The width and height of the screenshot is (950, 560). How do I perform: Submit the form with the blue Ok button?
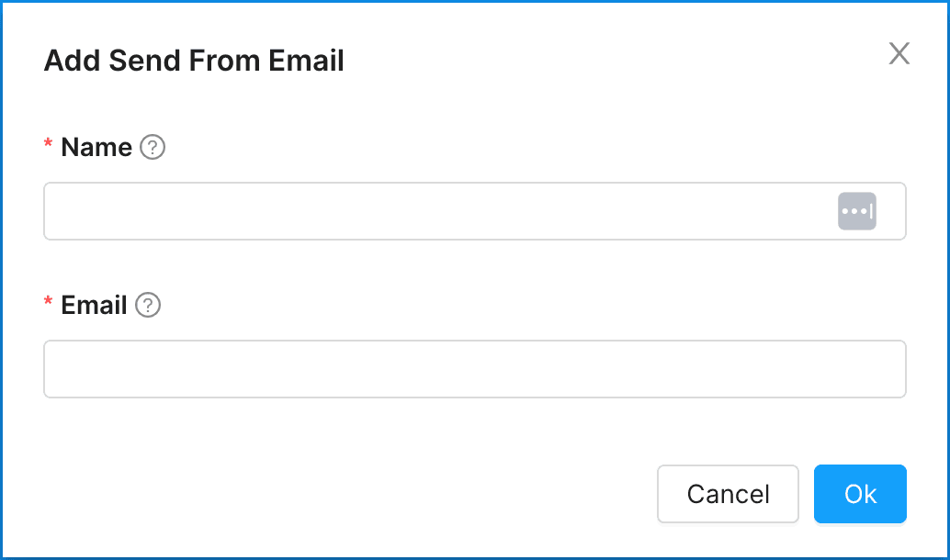[x=860, y=494]
